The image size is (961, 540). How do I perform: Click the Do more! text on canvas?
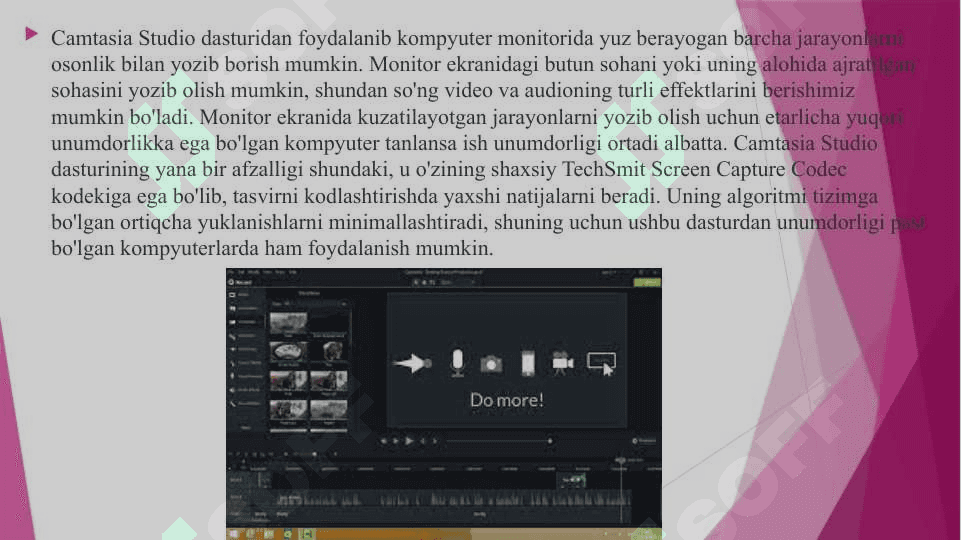506,400
